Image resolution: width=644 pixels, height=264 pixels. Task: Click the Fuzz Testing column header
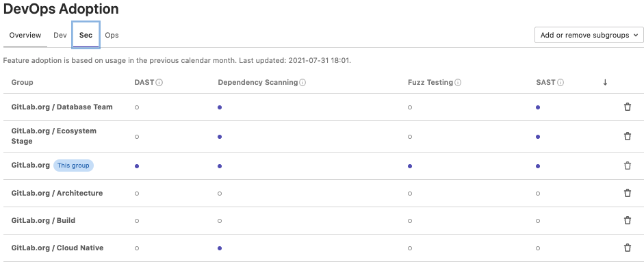tap(430, 82)
